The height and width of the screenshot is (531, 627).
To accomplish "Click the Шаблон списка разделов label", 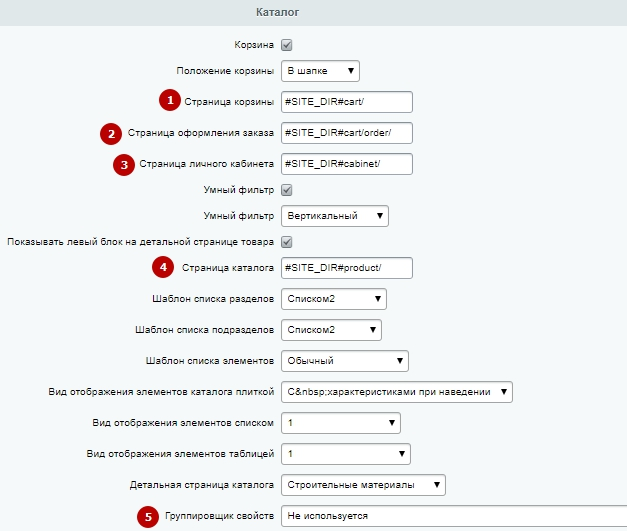I will click(213, 299).
